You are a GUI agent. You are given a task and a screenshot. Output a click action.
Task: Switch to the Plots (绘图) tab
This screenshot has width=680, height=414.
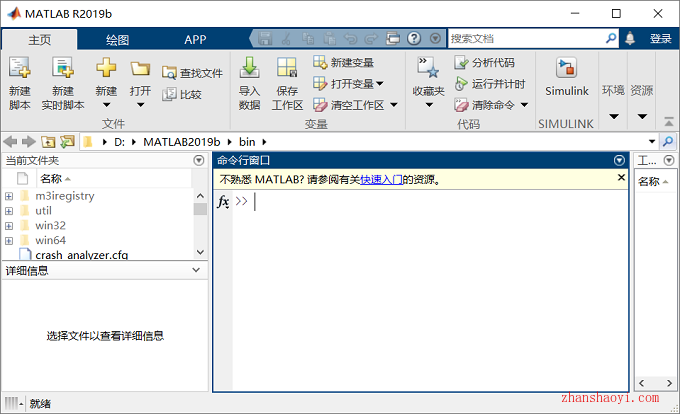117,40
